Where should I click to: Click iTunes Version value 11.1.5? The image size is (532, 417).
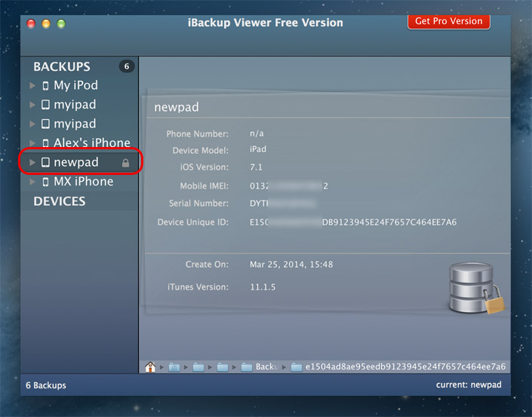pos(263,287)
